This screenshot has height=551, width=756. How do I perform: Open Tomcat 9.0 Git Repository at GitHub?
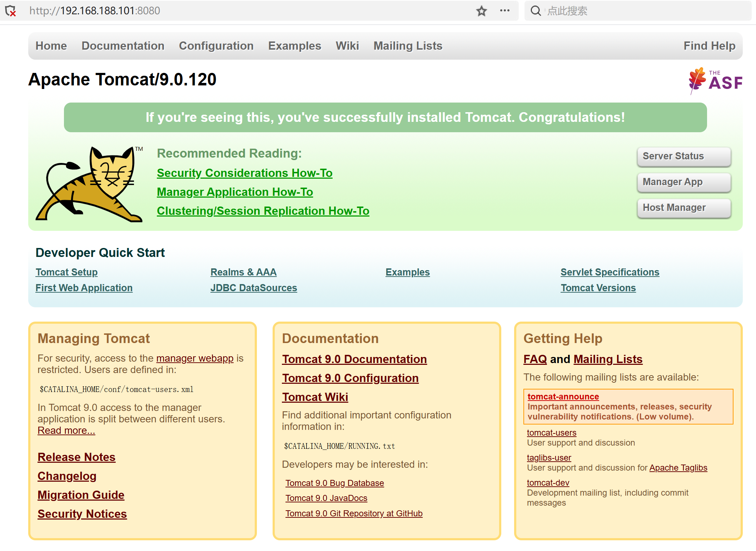(354, 513)
